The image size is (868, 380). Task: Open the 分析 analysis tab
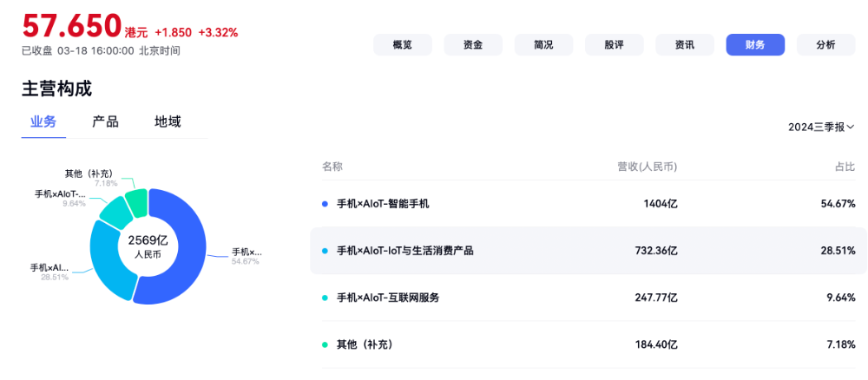pyautogui.click(x=826, y=45)
